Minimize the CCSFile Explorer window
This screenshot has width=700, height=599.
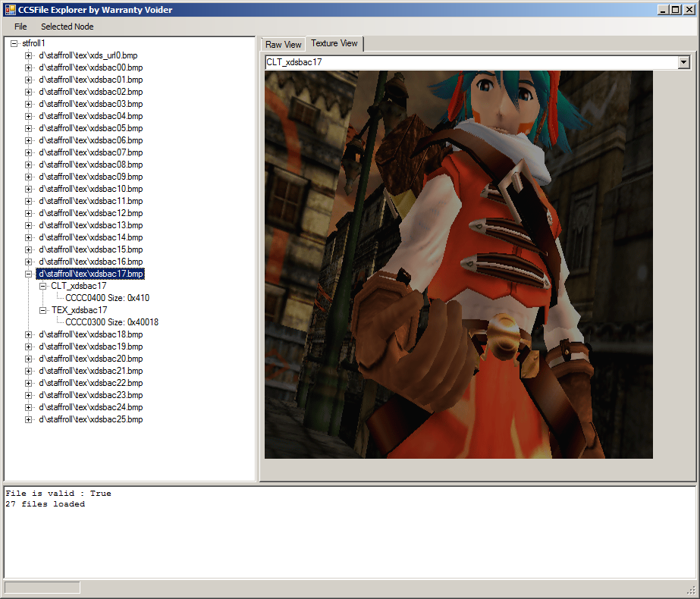[663, 9]
